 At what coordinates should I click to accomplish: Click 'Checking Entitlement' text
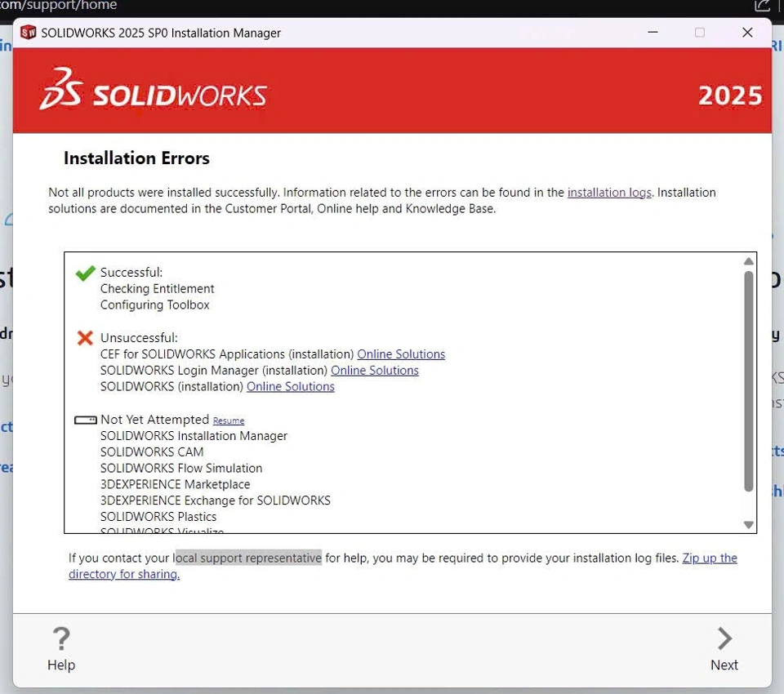157,289
